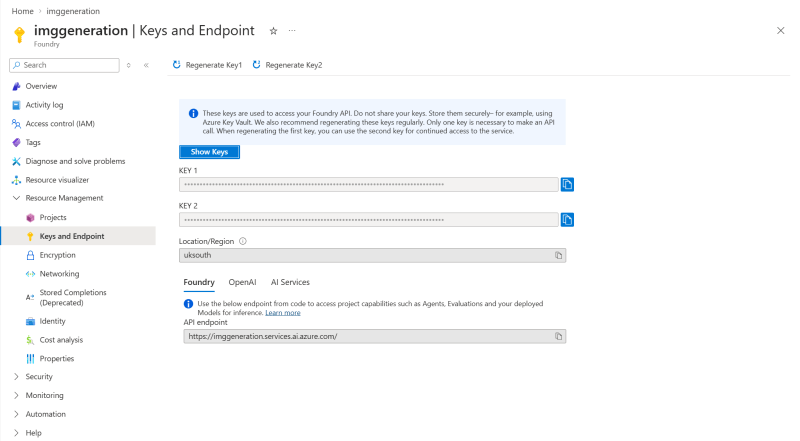Image resolution: width=800 pixels, height=441 pixels.
Task: Open the Keys and Endpoint menu item
Action: pyautogui.click(x=78, y=236)
